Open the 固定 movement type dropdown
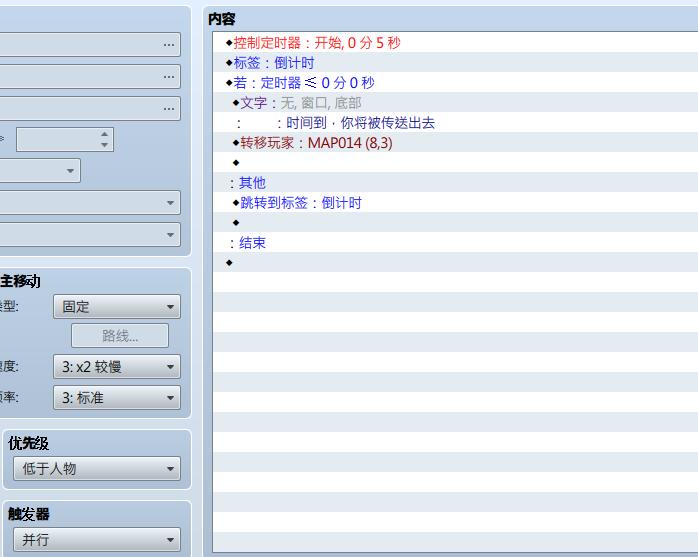 117,306
